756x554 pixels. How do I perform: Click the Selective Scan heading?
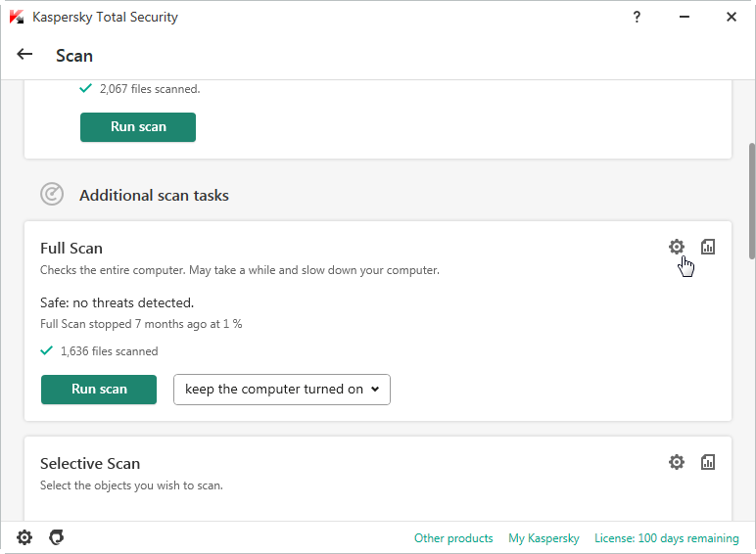pyautogui.click(x=90, y=464)
